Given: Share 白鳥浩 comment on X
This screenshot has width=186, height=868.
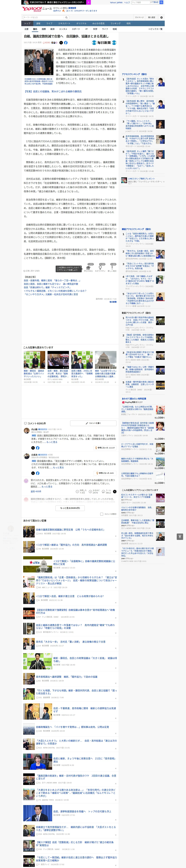Looking at the screenshot, I should [x=33, y=473].
